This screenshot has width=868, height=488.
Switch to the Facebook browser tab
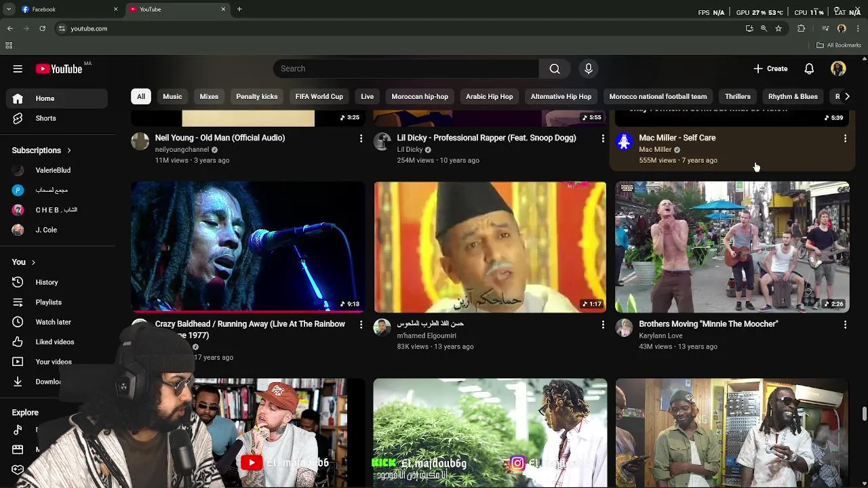coord(68,9)
